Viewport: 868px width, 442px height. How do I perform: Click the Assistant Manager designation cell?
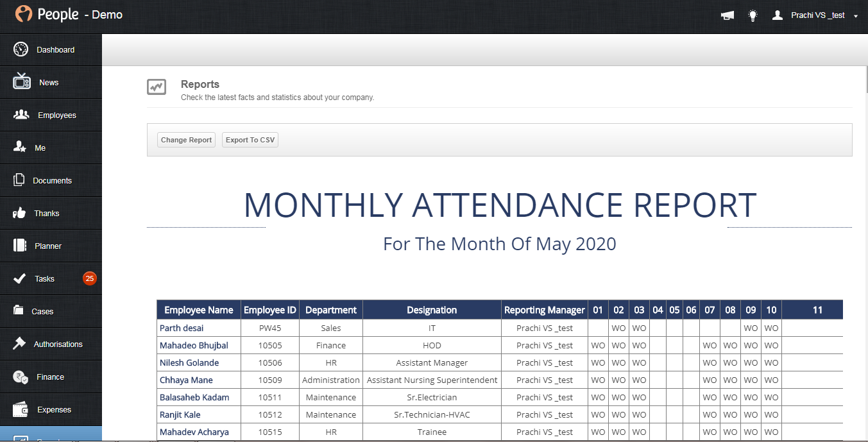coord(432,362)
